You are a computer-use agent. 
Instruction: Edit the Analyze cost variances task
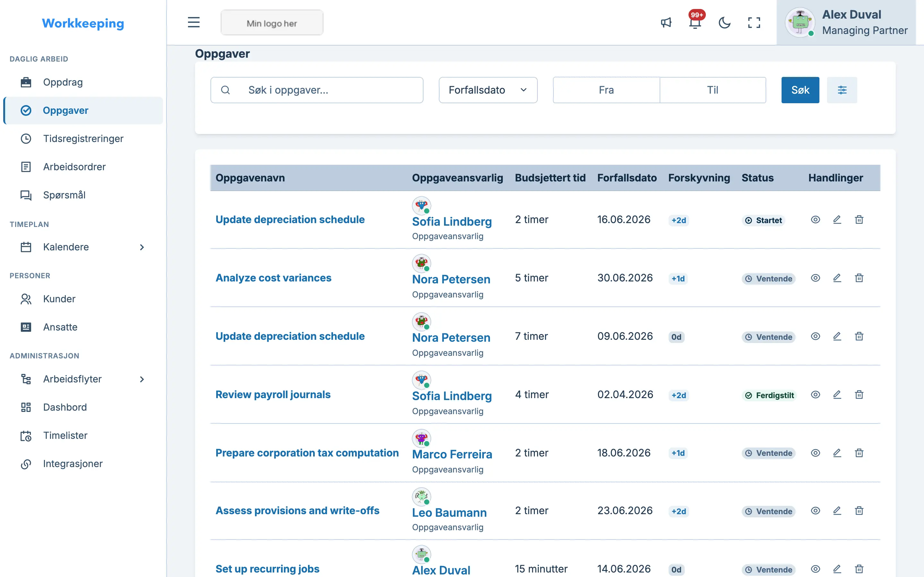click(837, 278)
